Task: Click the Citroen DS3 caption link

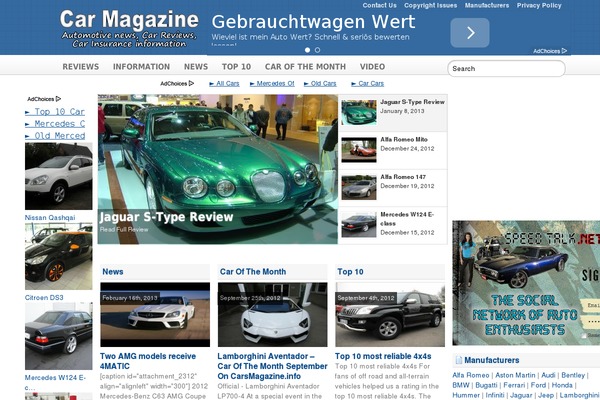Action: 44,298
